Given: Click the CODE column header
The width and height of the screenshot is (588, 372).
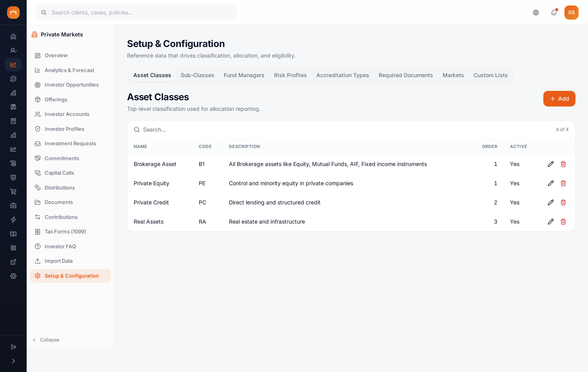Looking at the screenshot, I should (205, 147).
